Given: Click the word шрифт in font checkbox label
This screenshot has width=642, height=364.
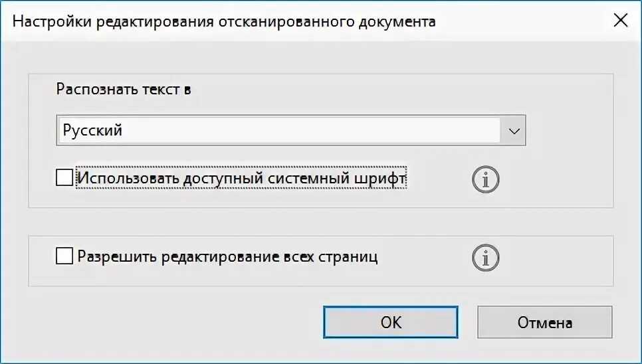Looking at the screenshot, I should [x=380, y=179].
